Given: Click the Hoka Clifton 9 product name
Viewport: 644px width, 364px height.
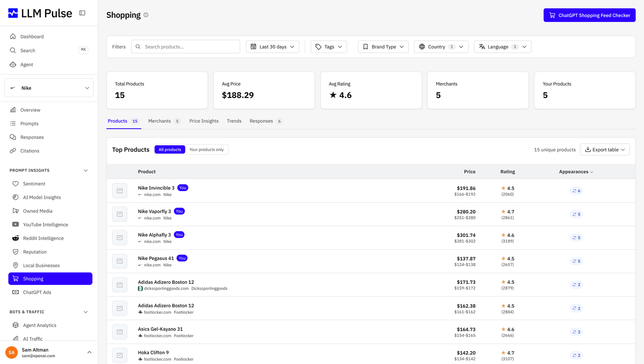Looking at the screenshot, I should tap(153, 353).
